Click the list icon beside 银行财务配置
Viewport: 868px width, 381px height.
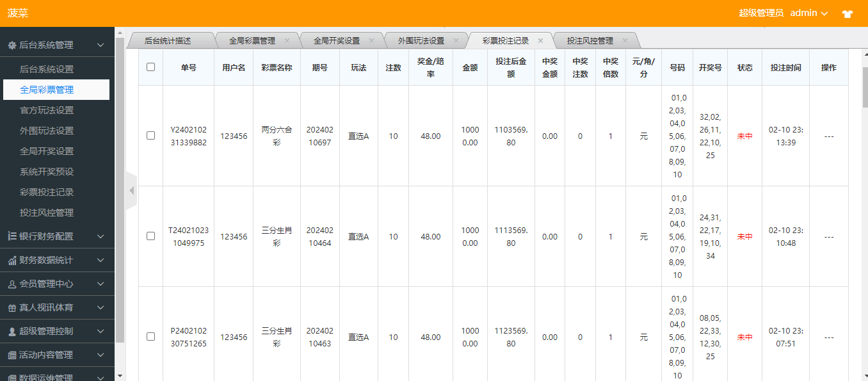pos(12,236)
